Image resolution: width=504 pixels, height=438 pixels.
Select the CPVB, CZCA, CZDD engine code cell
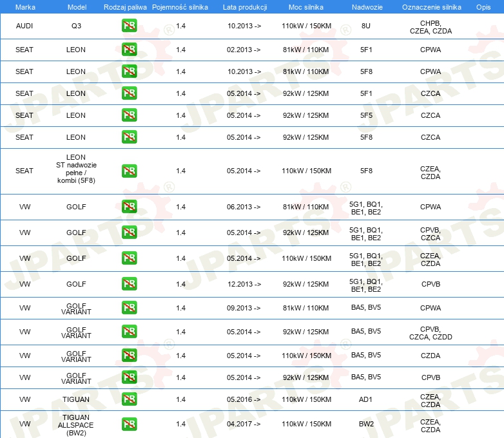[431, 333]
